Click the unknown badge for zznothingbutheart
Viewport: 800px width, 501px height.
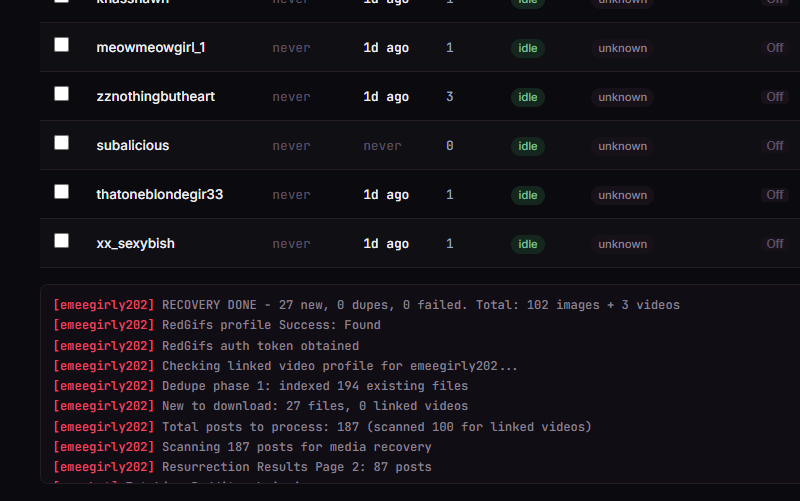[622, 97]
